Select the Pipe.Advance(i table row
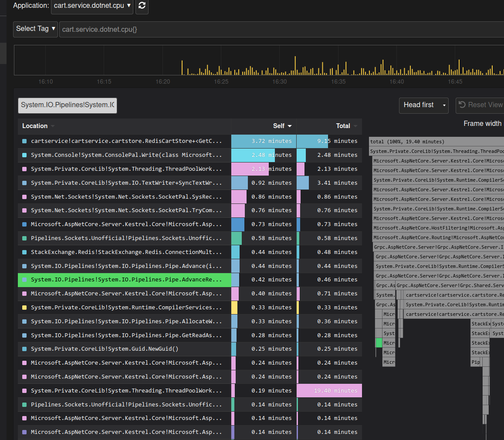 click(189, 266)
